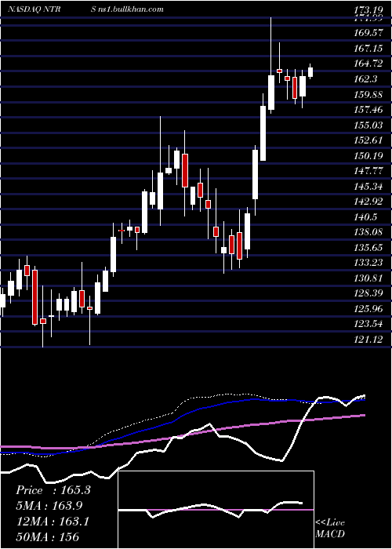This screenshot has height=549, width=392.
Task: Select the 157.46 price axis label
Action: coord(369,110)
